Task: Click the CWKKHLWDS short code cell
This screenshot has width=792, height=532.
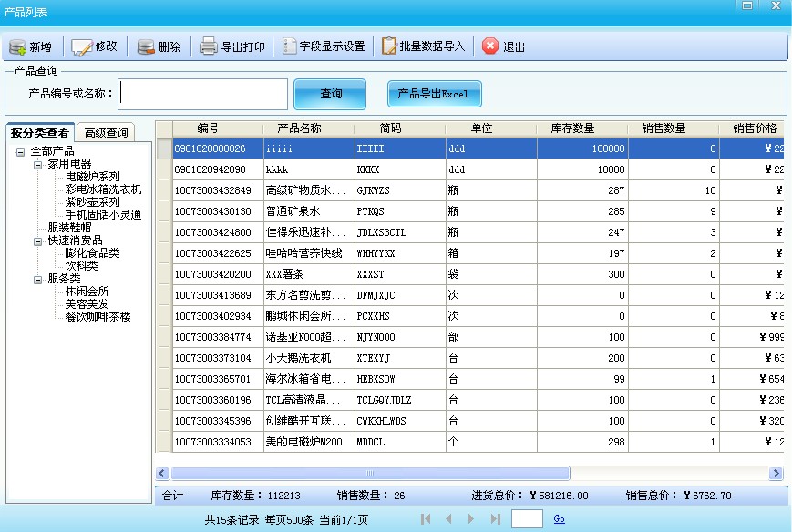Action: 400,421
